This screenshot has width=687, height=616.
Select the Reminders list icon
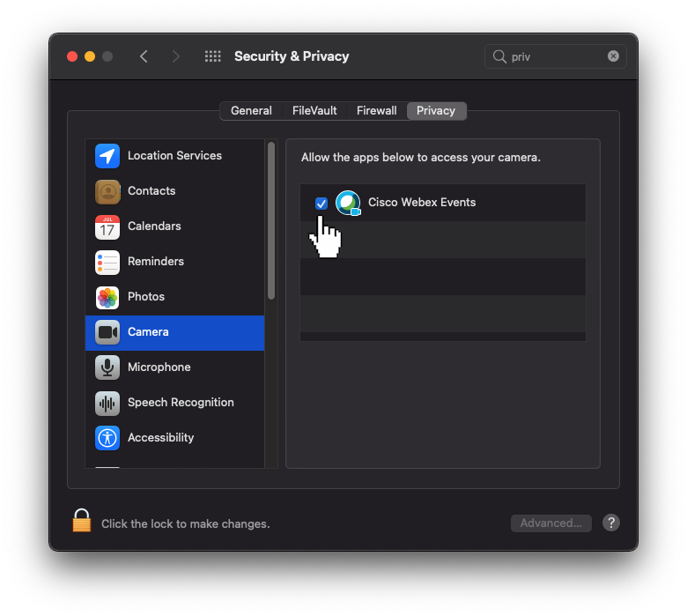[x=107, y=262]
